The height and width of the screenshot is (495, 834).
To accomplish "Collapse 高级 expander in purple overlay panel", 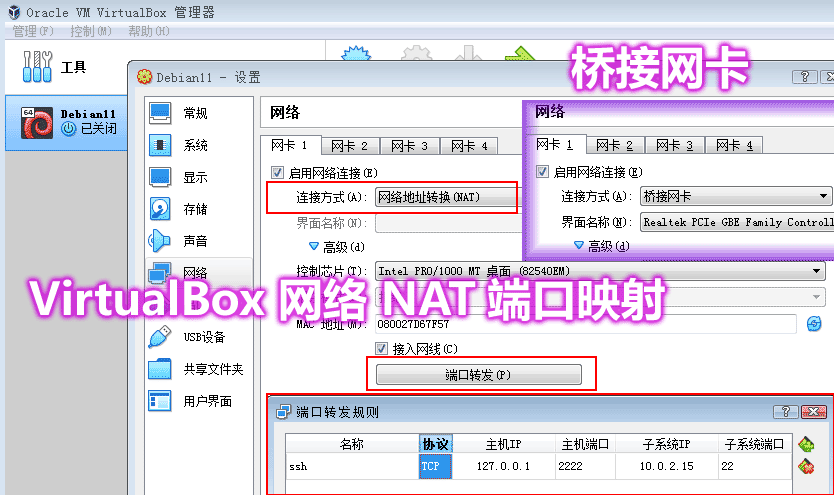I will pos(579,246).
